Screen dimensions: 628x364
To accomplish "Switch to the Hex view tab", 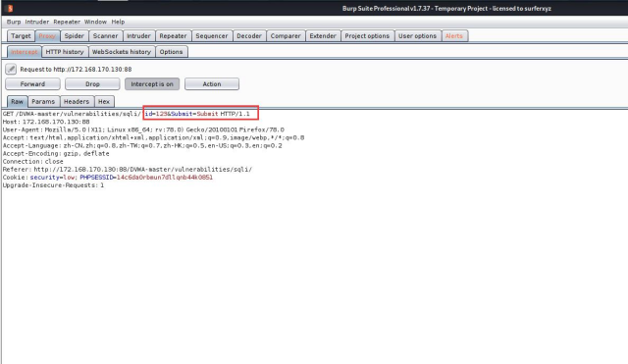I will (104, 102).
